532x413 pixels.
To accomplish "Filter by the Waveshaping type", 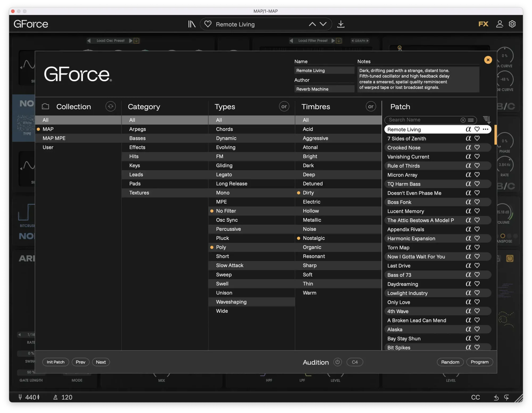I will pyautogui.click(x=252, y=302).
